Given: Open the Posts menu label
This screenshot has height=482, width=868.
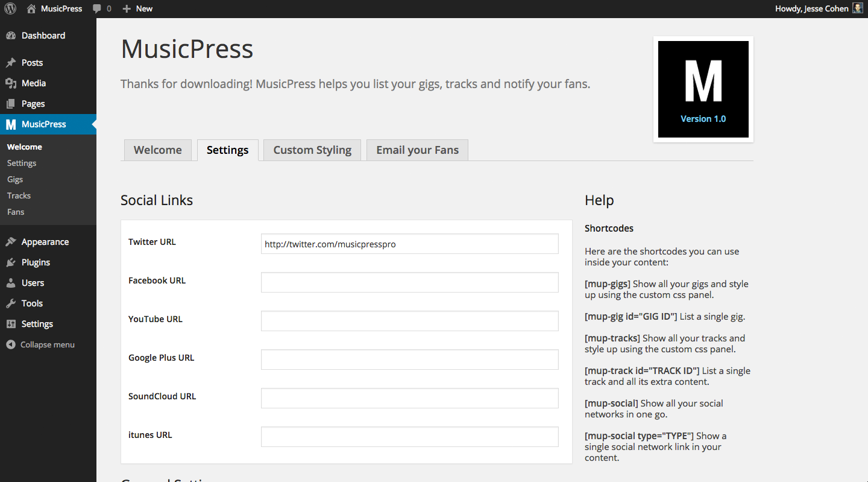Looking at the screenshot, I should point(32,63).
